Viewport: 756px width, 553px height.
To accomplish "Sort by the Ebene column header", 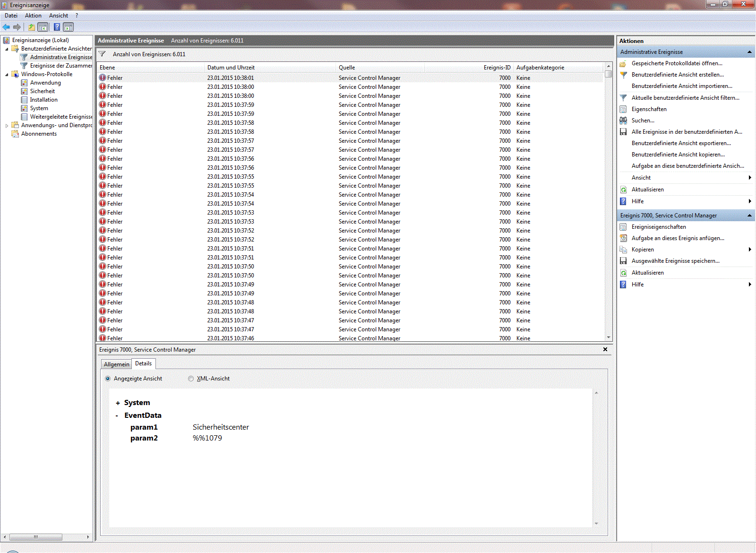I will (151, 68).
